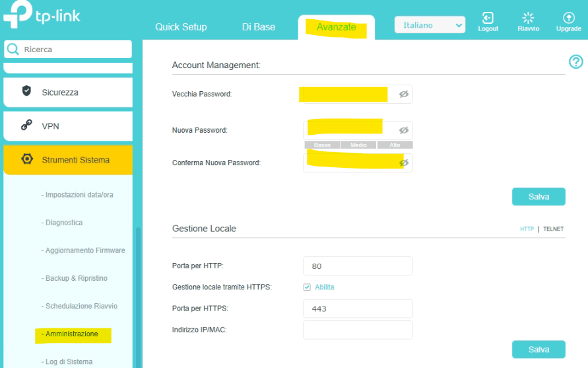The height and width of the screenshot is (368, 588).
Task: Click the Porta per HTTPS field
Action: 358,309
